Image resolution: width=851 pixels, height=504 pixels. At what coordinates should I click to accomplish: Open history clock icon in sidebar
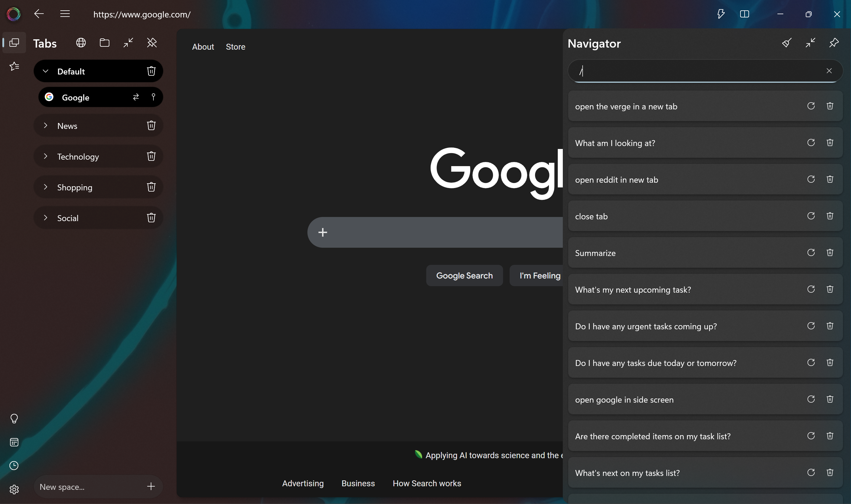click(14, 466)
